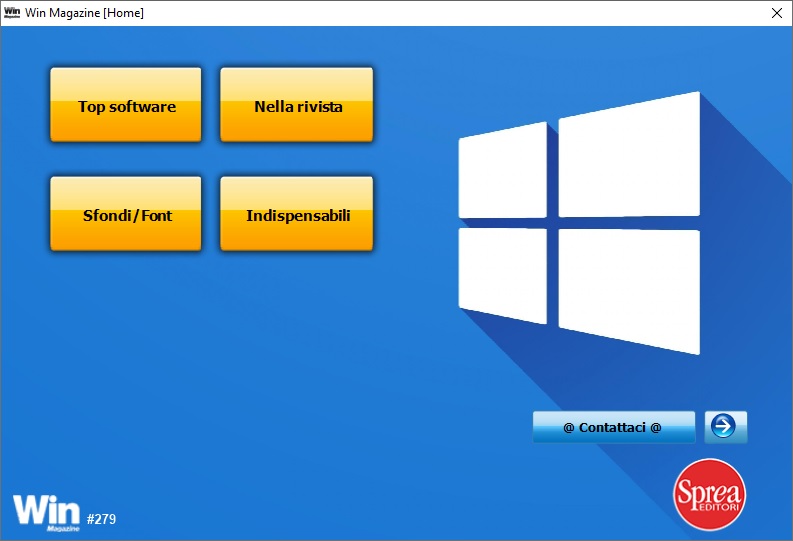Open the Nella rivista section
Screen dimensions: 793x541
297,105
